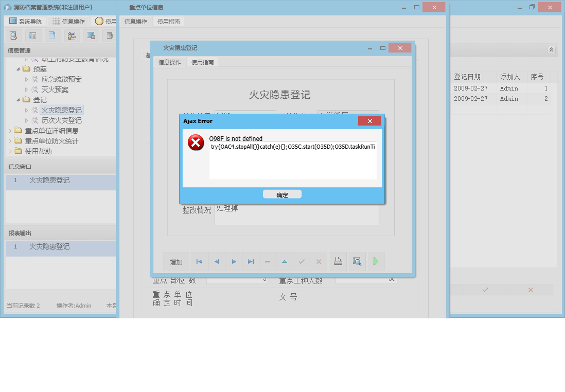The width and height of the screenshot is (565, 392).
Task: Cancel edits using the red X icon
Action: pos(319,261)
